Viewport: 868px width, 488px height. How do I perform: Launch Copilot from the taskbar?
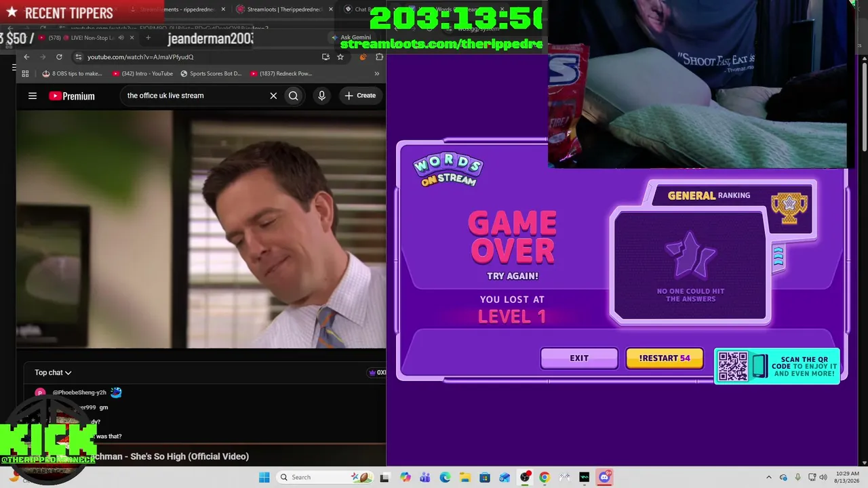tap(406, 477)
